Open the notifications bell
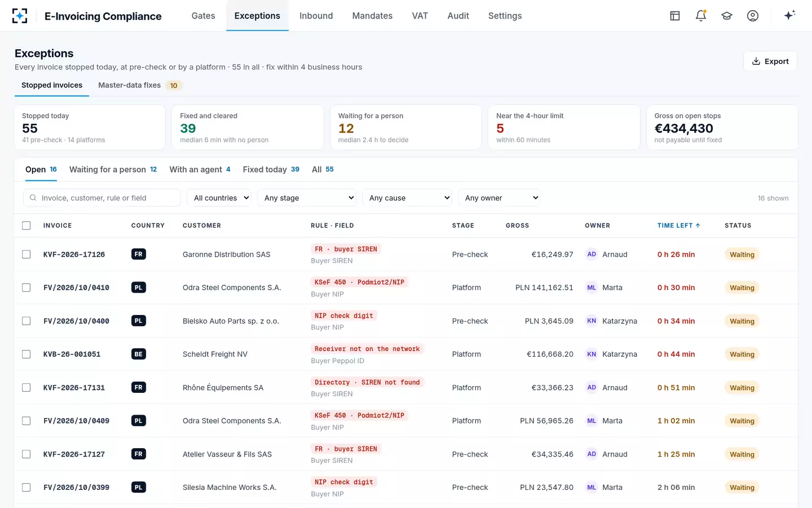The width and height of the screenshot is (812, 508). pos(701,16)
